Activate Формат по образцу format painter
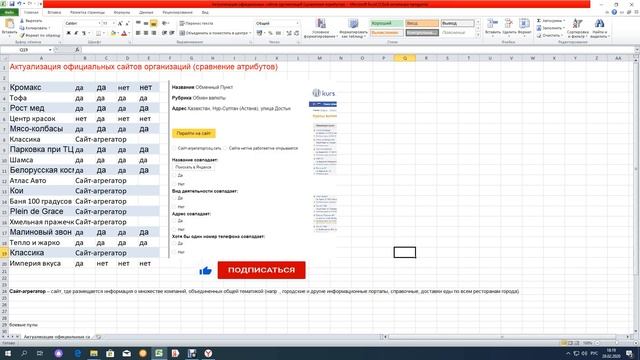 click(x=40, y=36)
